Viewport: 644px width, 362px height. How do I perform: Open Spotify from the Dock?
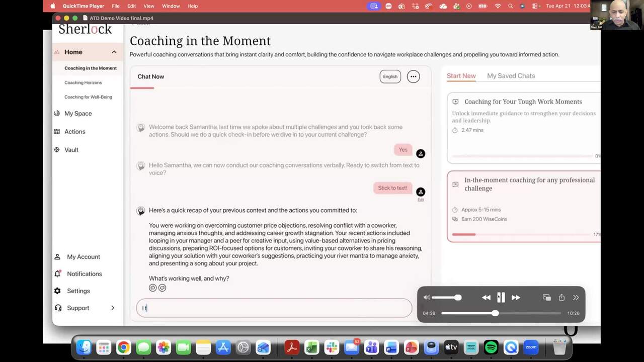click(x=491, y=347)
